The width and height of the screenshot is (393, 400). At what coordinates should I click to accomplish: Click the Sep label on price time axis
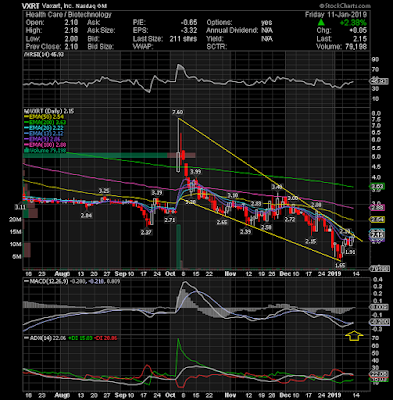tap(120, 274)
